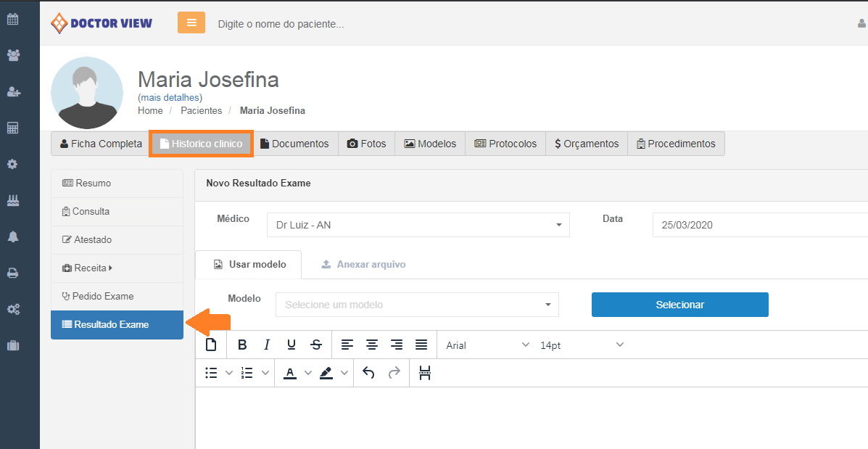Toggle strikethrough text formatting
This screenshot has height=449, width=868.
(x=316, y=345)
